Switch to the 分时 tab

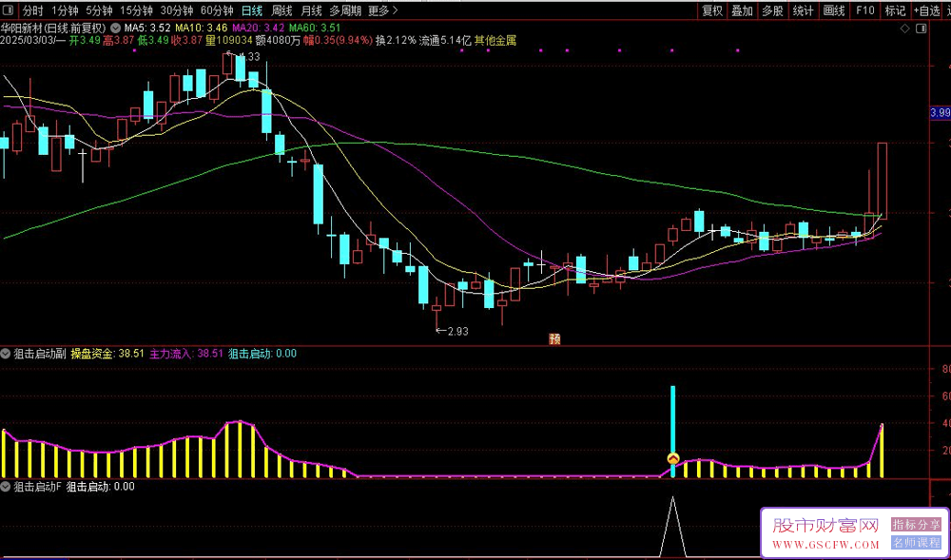(x=32, y=10)
